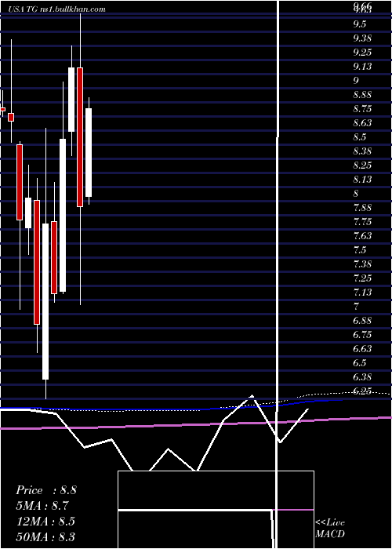Select the 6.5 axis label
The width and height of the screenshot is (392, 549).
pos(360,362)
